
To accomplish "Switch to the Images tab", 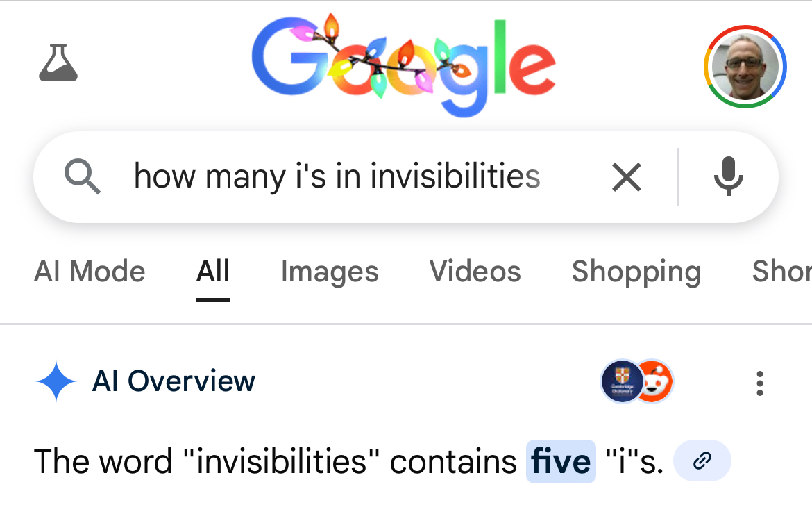I will (x=330, y=272).
